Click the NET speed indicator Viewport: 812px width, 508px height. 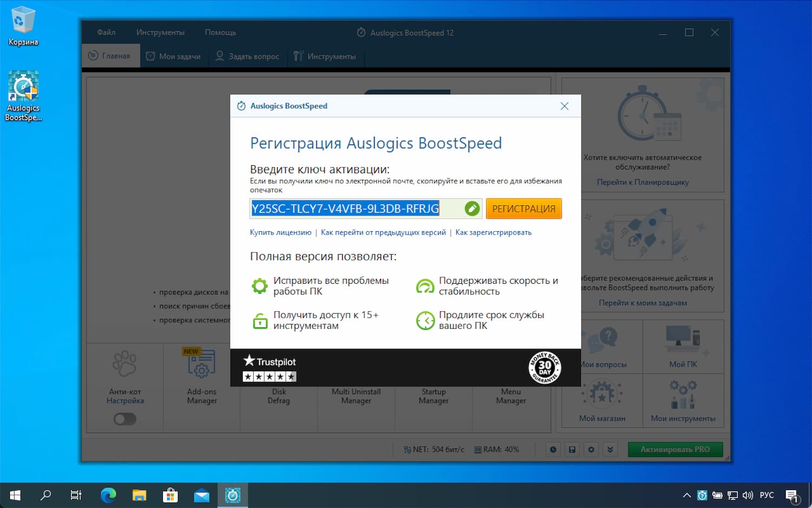coord(434,450)
